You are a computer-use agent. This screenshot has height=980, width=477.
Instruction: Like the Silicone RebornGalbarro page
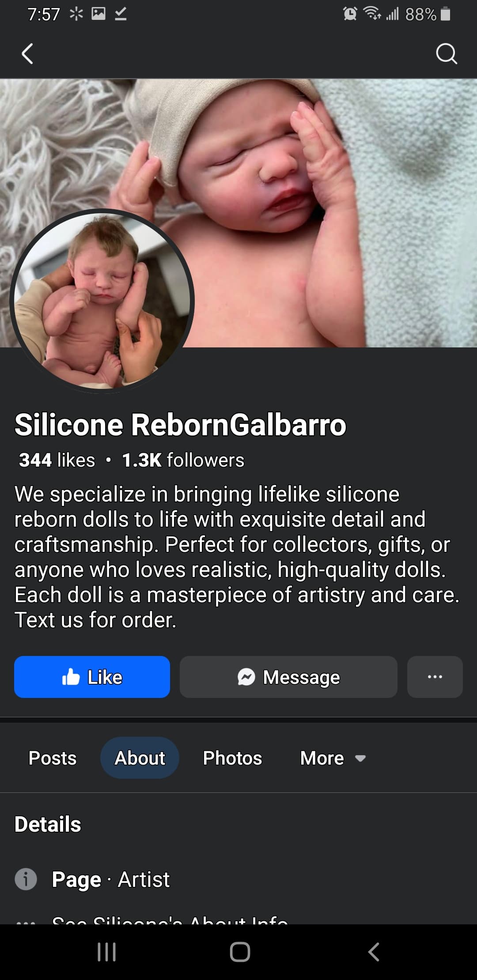[92, 677]
